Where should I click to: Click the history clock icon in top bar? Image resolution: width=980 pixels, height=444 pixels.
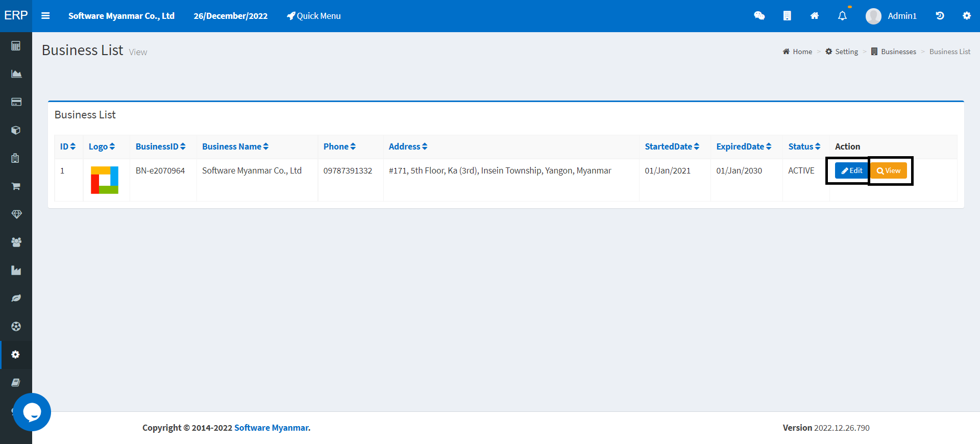940,16
